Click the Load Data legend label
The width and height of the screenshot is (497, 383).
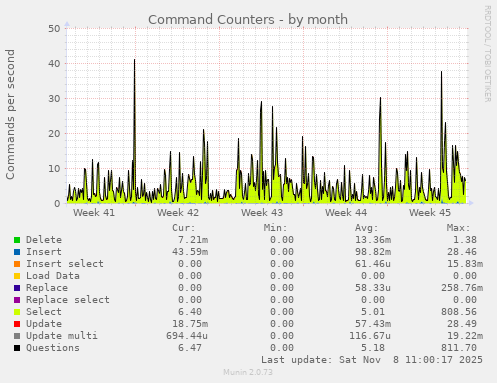click(53, 276)
